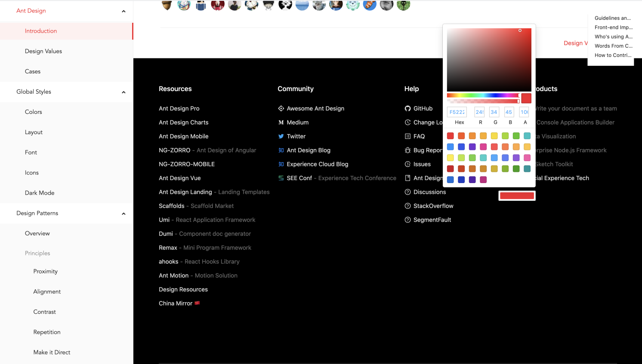Click the Awesome Ant Design diamond icon

[281, 109]
